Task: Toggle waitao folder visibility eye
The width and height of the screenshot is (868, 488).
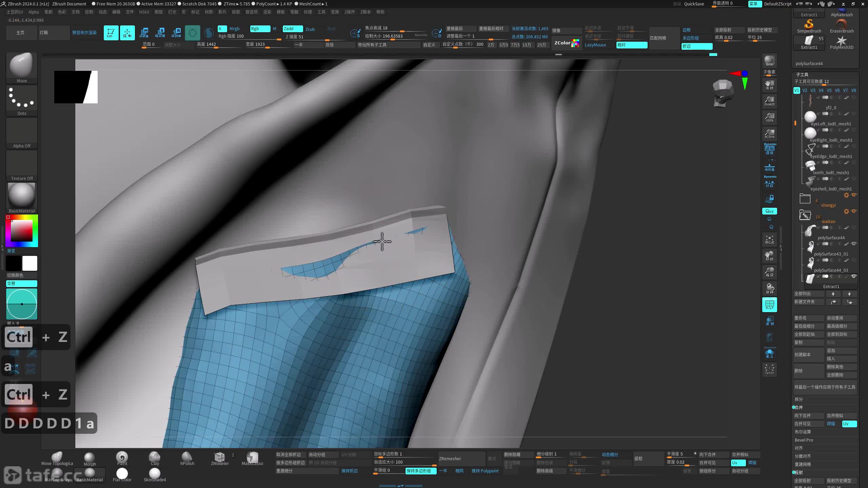Action: [x=854, y=211]
